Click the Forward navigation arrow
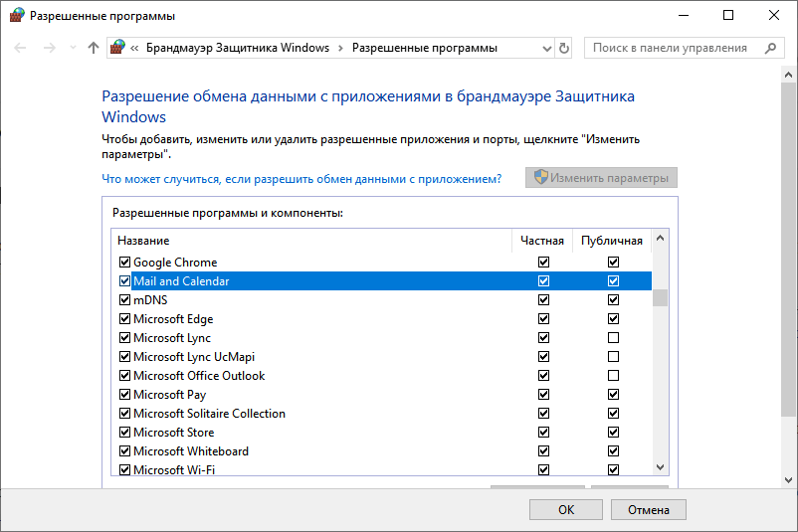Screen dimensions: 798x532 [x=50, y=48]
